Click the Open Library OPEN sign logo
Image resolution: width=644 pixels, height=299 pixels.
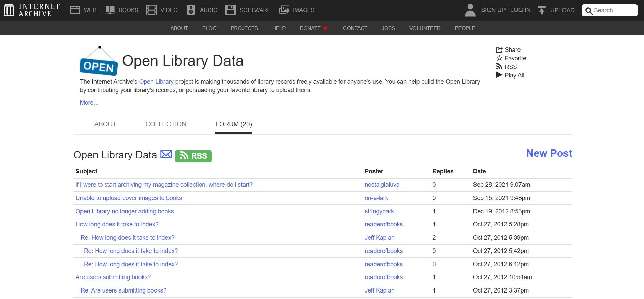[x=99, y=61]
